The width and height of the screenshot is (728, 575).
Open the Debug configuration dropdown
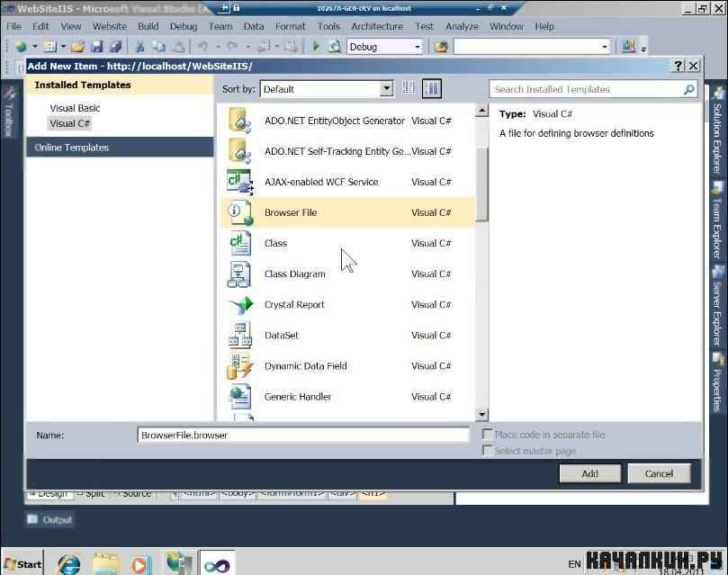coord(417,47)
